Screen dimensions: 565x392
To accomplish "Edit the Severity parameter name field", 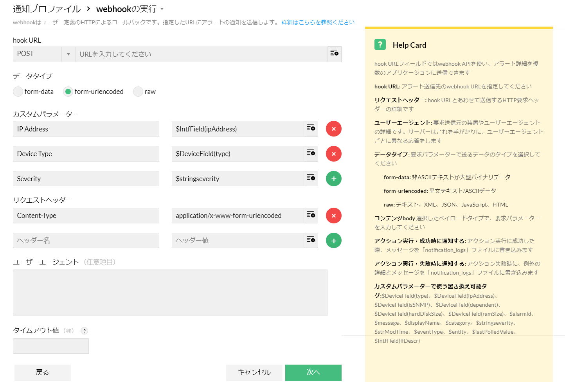I will (86, 179).
